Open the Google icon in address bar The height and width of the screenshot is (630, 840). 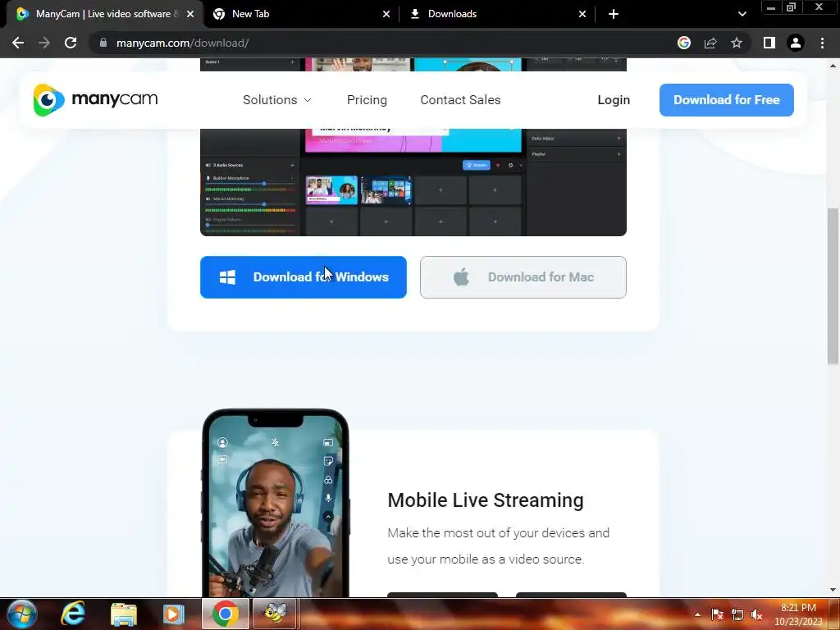683,43
